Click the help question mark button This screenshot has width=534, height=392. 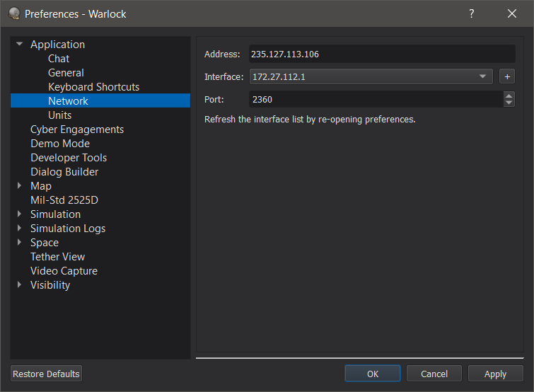pyautogui.click(x=471, y=13)
